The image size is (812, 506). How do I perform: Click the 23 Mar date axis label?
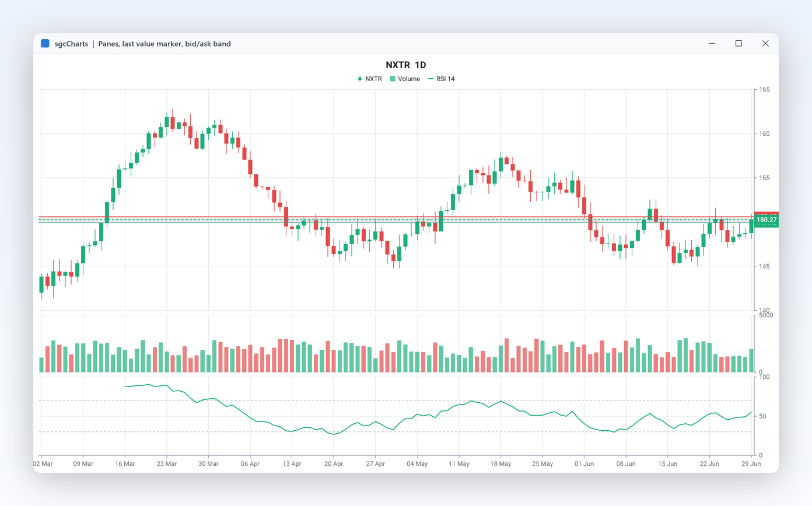click(x=167, y=465)
